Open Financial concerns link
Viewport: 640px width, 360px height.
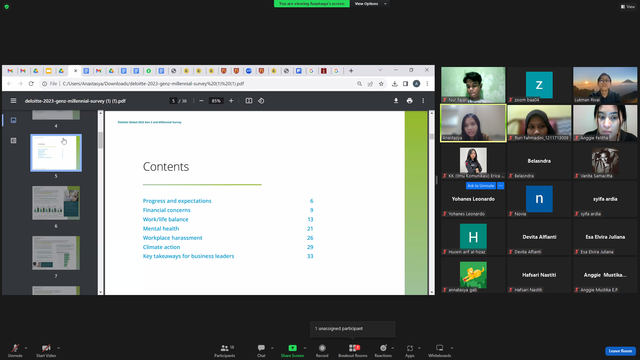tap(167, 210)
